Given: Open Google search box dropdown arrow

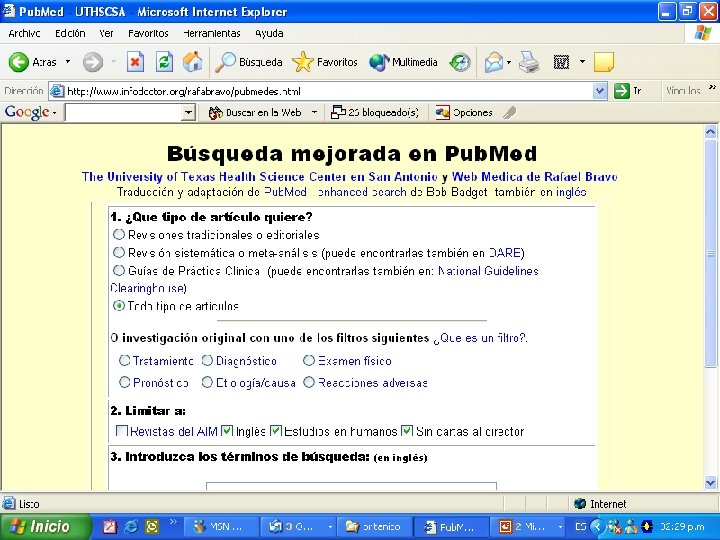Looking at the screenshot, I should click(188, 112).
